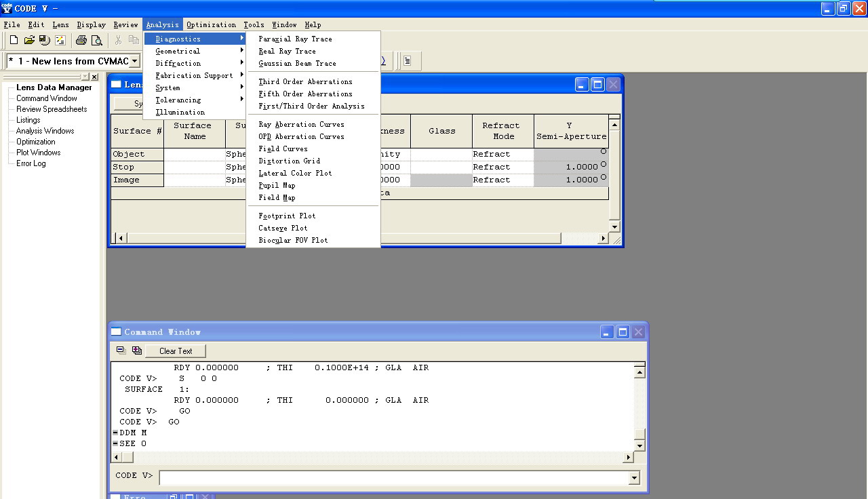Click the Save lens disk icon

[x=44, y=41]
